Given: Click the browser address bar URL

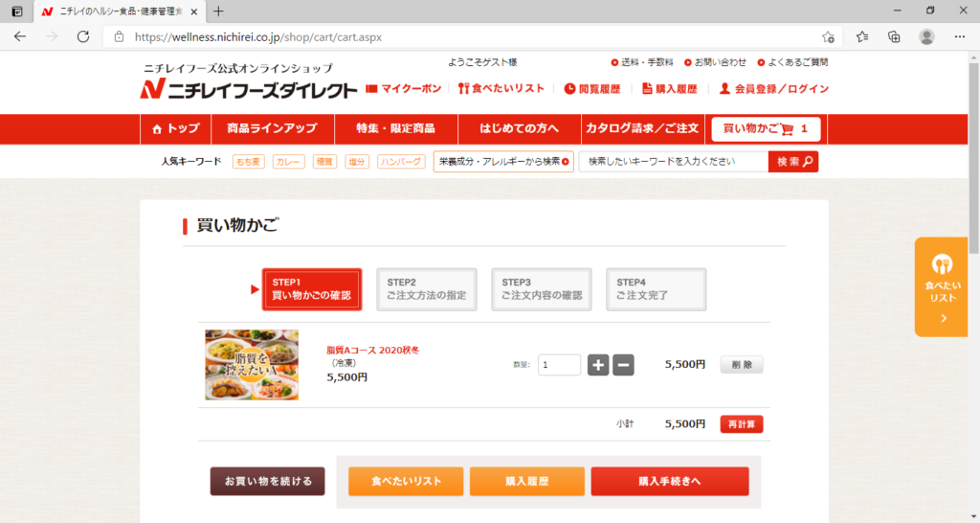Looking at the screenshot, I should pos(258,37).
